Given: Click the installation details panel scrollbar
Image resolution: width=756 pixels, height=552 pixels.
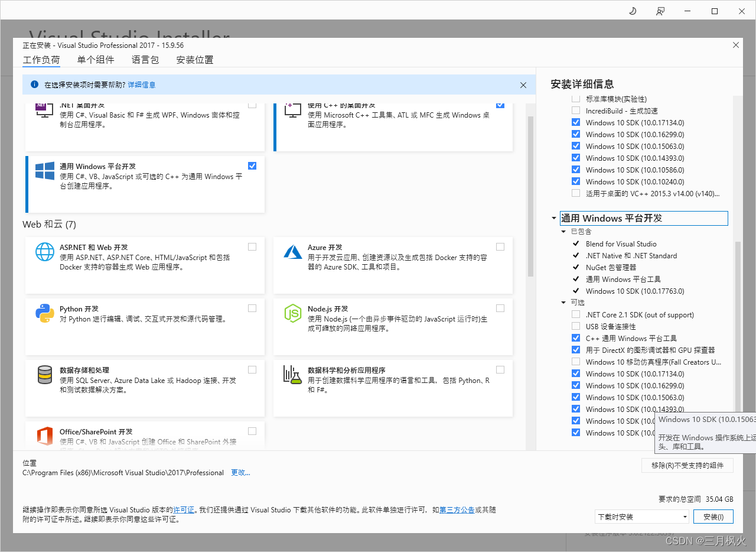Looking at the screenshot, I should [737, 327].
